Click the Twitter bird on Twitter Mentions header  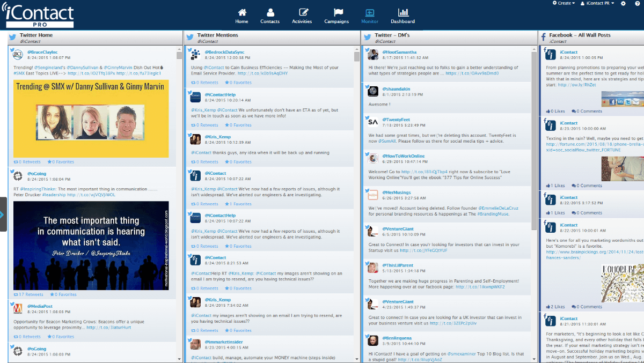click(x=190, y=36)
